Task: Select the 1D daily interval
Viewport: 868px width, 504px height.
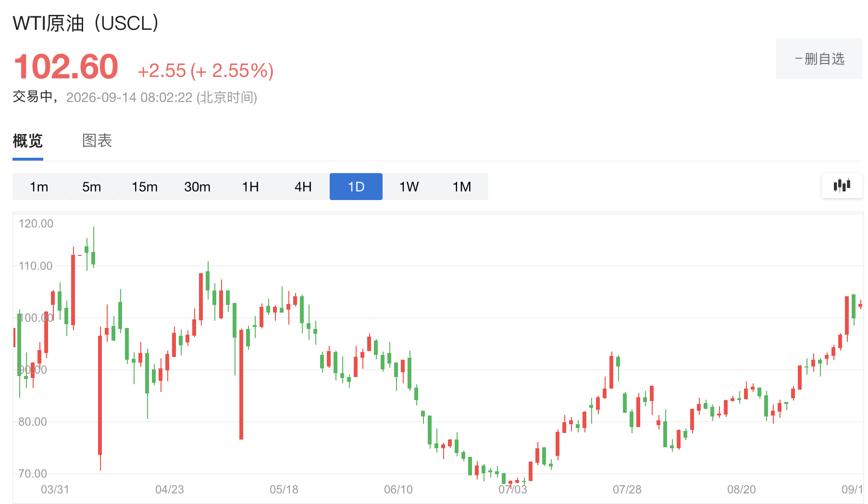Action: [356, 187]
